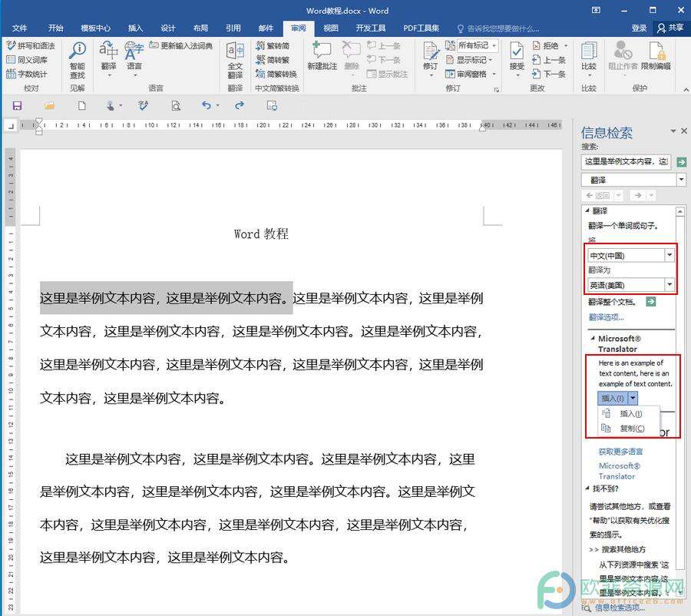Switch to View (视图) tab
This screenshot has height=616, width=691.
(330, 28)
